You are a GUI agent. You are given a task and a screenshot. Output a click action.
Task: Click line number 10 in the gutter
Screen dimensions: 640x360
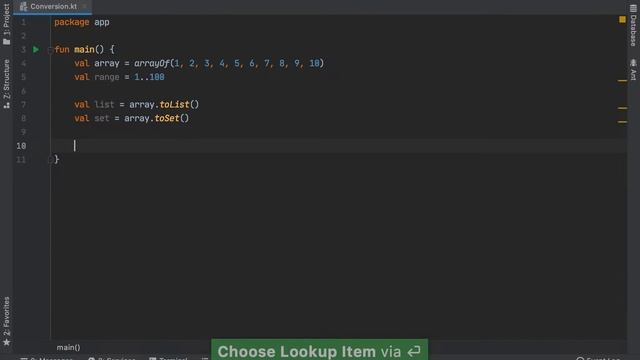coord(21,146)
